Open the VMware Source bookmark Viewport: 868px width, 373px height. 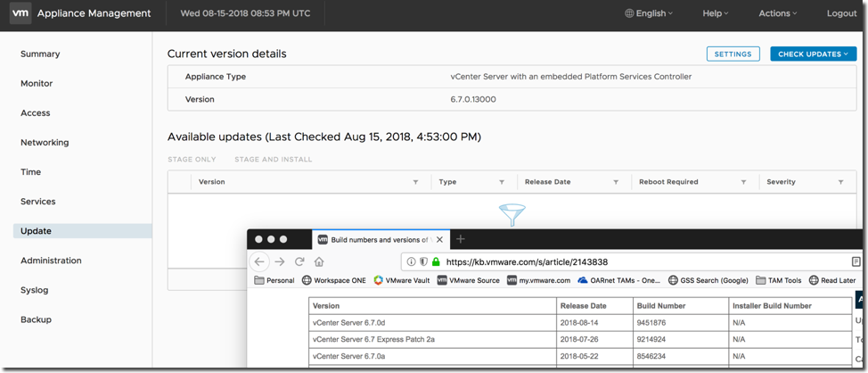469,280
